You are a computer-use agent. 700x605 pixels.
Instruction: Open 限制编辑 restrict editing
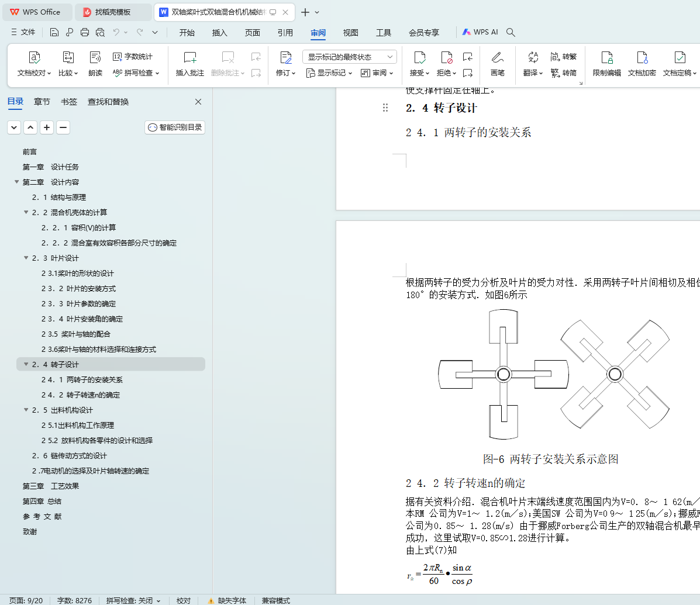tap(606, 64)
